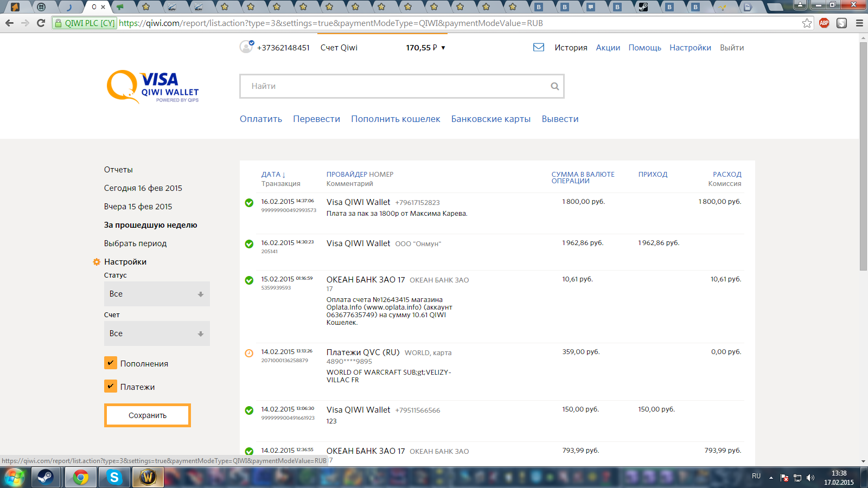Click the ОКЕАН БАНК ЗАО 17 entry dated 15.02.2015
Viewport: 868px width, 488px height.
[x=366, y=280]
